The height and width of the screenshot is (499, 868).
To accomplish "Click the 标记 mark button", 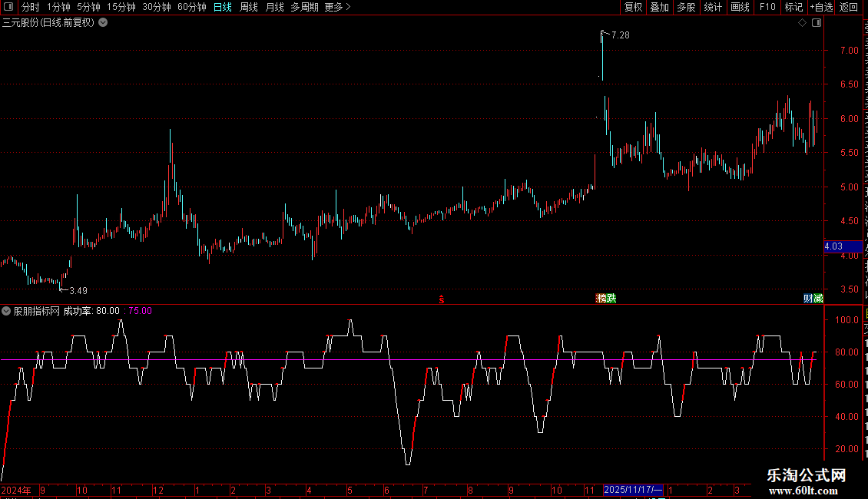I will pos(793,7).
